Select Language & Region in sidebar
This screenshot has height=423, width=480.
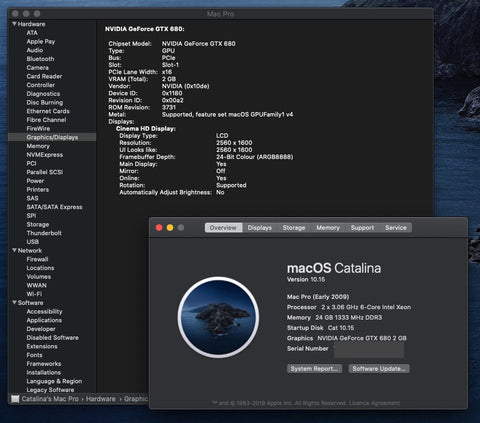tap(54, 381)
